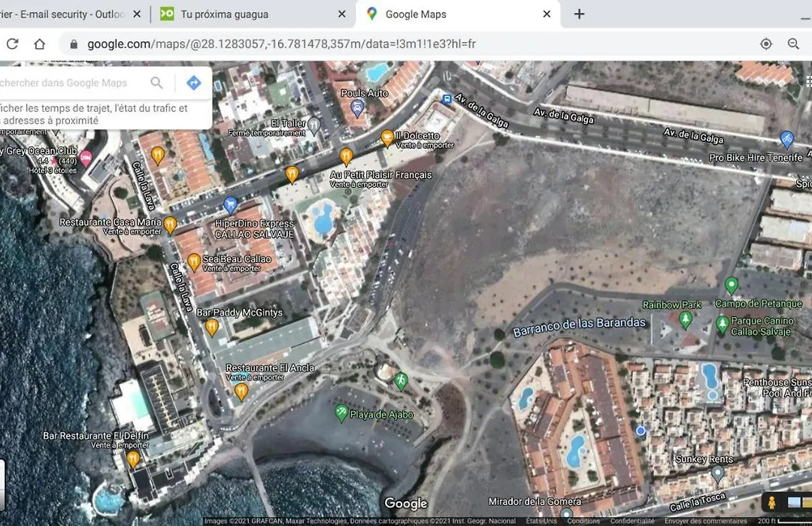The height and width of the screenshot is (526, 812).
Task: Click the directions arrow icon beside search
Action: click(x=194, y=83)
